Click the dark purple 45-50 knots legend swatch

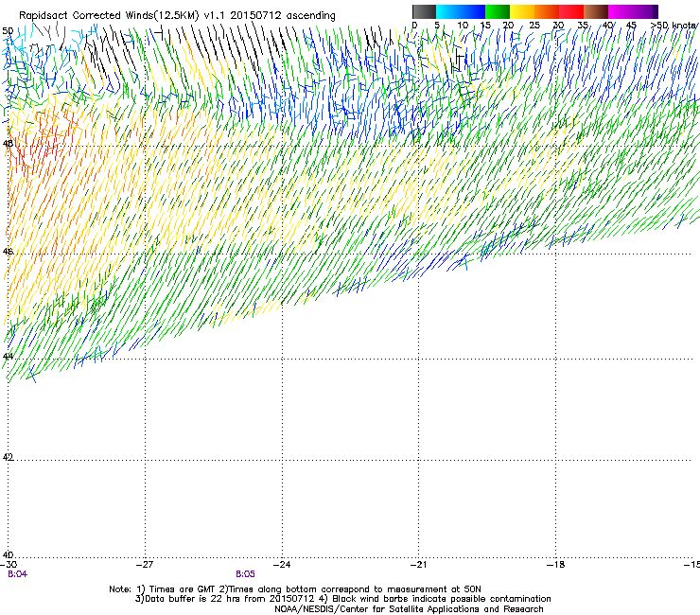(645, 11)
